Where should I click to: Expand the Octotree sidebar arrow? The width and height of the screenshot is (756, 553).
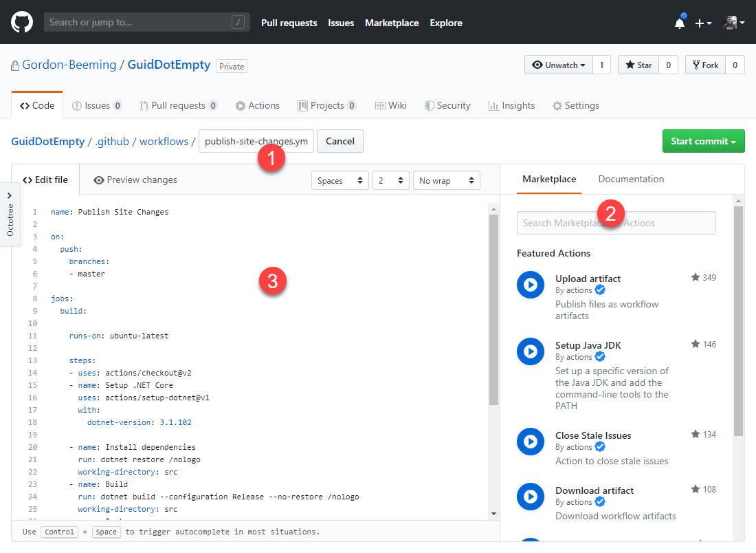(10, 195)
